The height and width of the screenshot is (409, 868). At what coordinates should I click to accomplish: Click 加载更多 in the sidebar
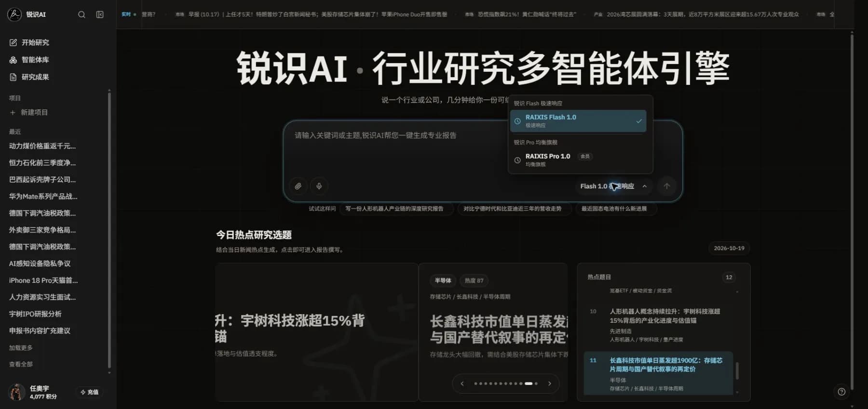pos(21,348)
